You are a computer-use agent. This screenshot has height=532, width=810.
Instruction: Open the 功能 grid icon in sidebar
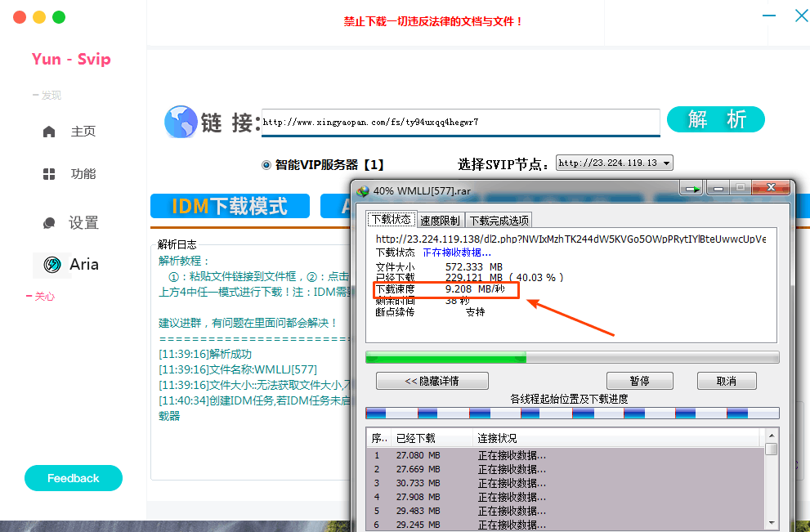(49, 174)
